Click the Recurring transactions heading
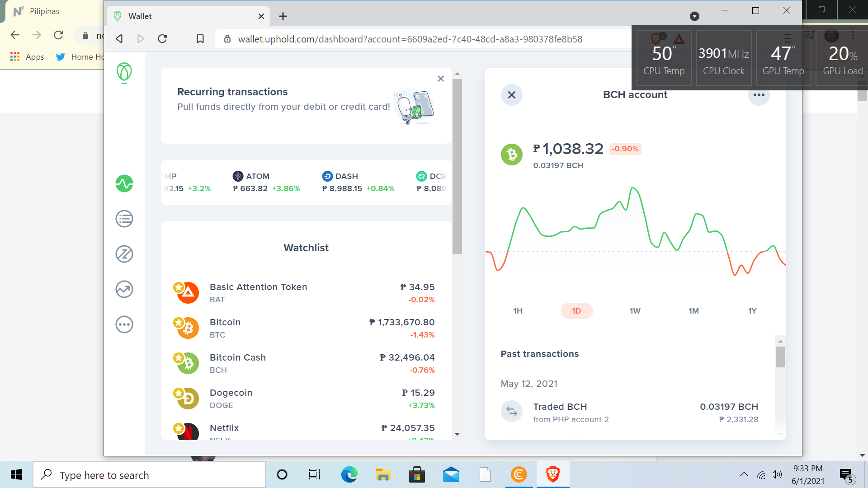This screenshot has height=488, width=868. click(232, 92)
